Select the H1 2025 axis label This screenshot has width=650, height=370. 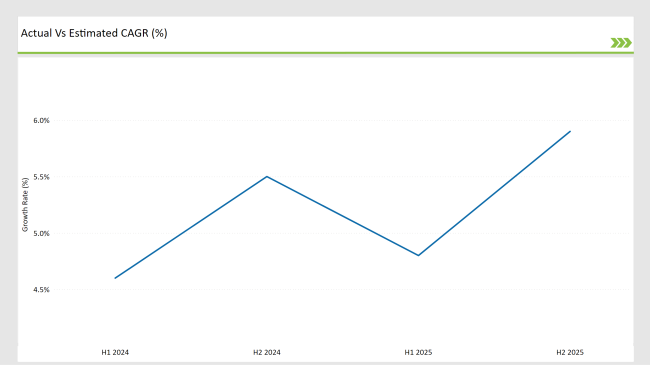418,352
